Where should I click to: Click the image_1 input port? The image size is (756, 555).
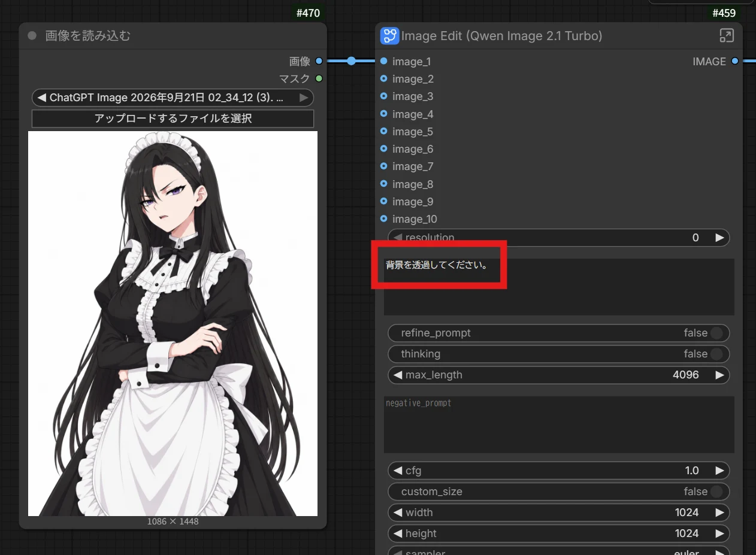tap(384, 61)
